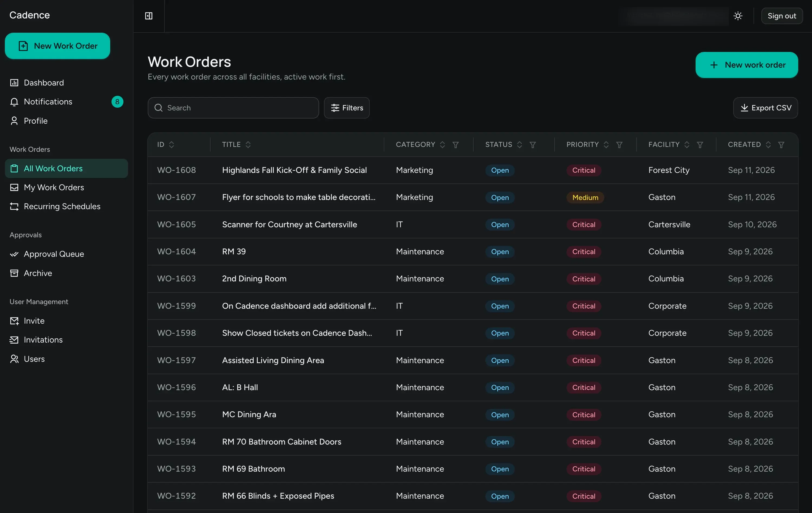This screenshot has height=513, width=812.
Task: Click the sidebar New Work Order button
Action: pyautogui.click(x=57, y=46)
